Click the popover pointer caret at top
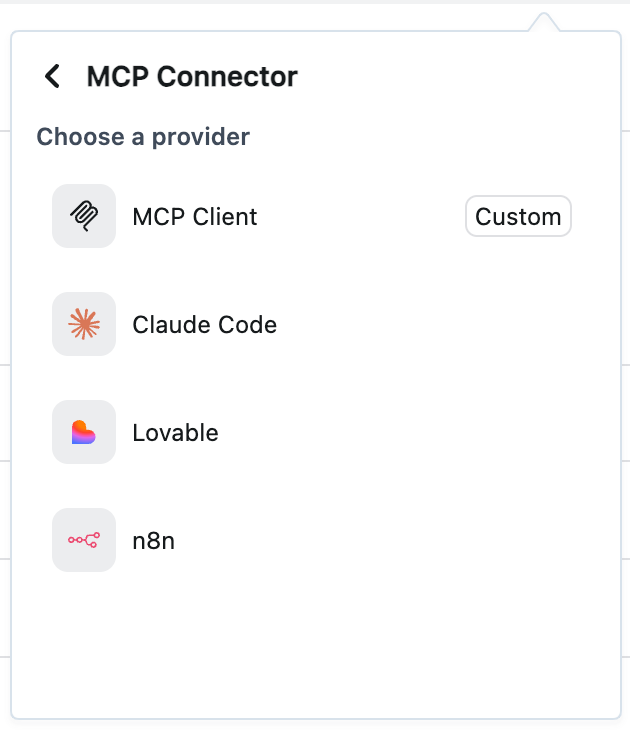 [543, 22]
